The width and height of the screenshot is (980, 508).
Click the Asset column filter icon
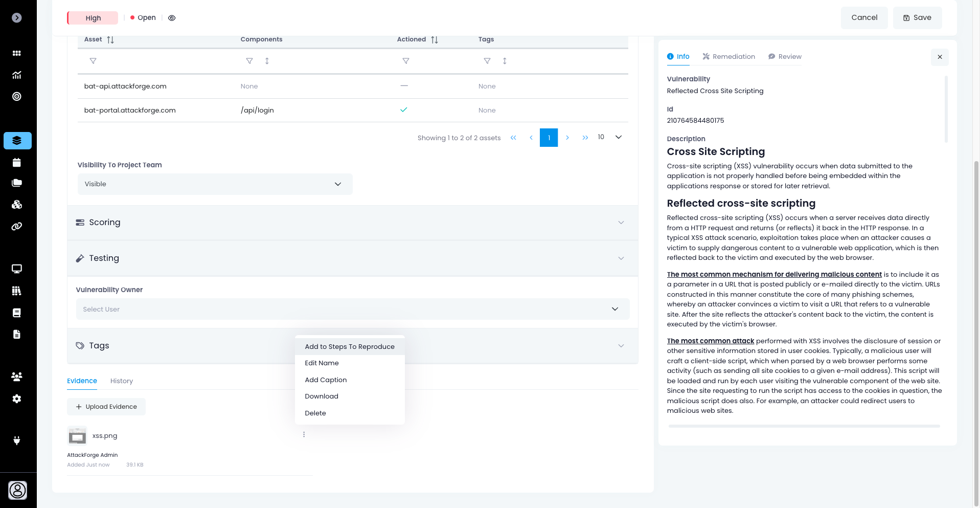(93, 61)
